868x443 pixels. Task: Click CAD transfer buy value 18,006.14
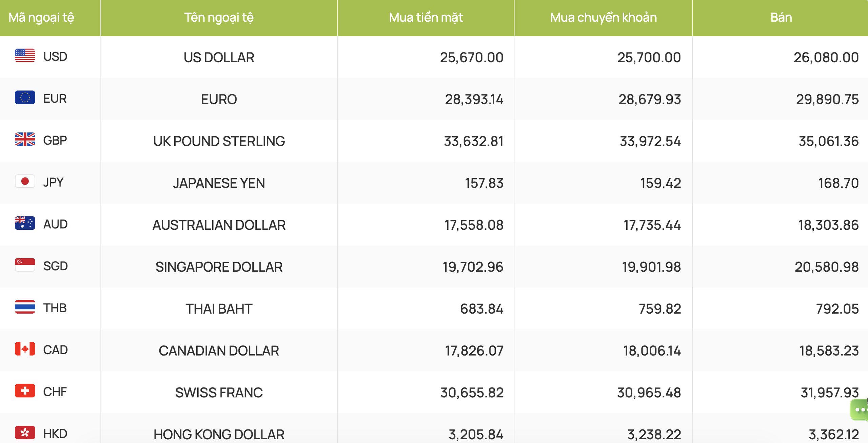pos(652,351)
